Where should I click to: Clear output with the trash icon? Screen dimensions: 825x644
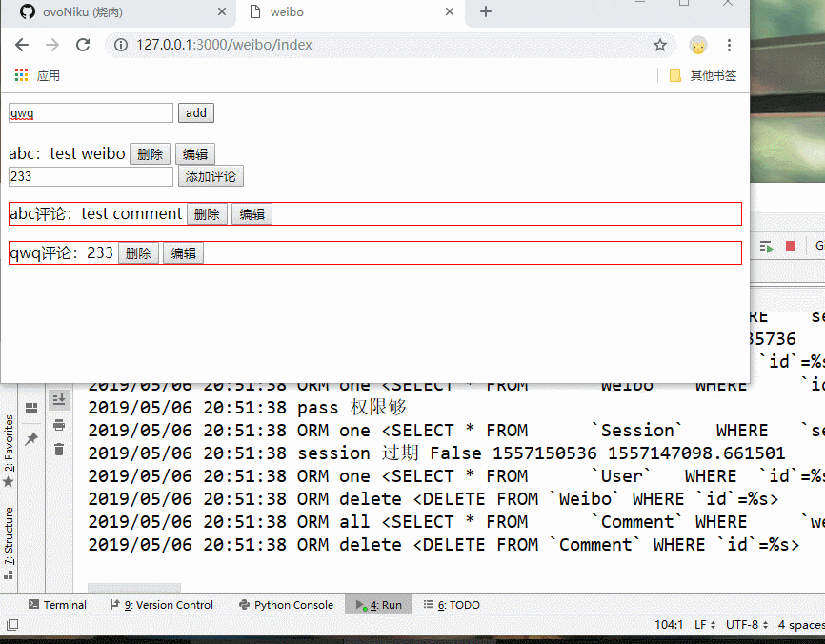pyautogui.click(x=59, y=450)
